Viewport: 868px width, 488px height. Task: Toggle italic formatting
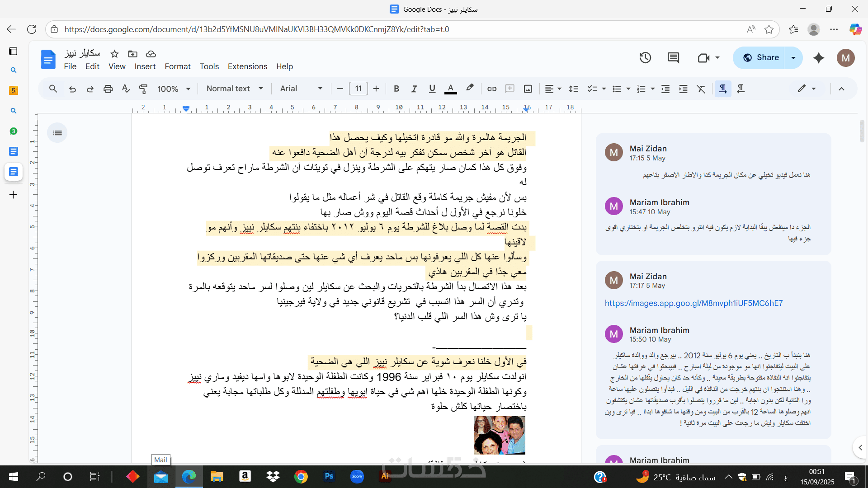414,89
